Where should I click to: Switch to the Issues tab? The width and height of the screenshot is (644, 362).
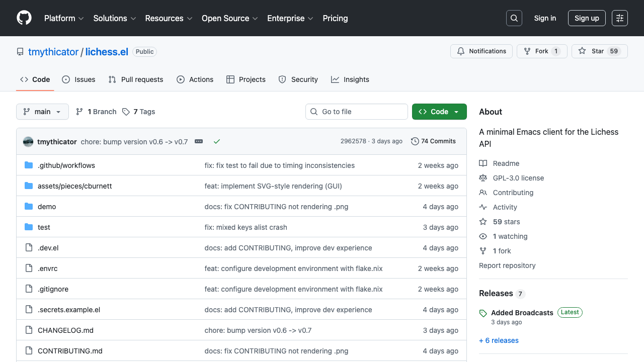pos(79,79)
